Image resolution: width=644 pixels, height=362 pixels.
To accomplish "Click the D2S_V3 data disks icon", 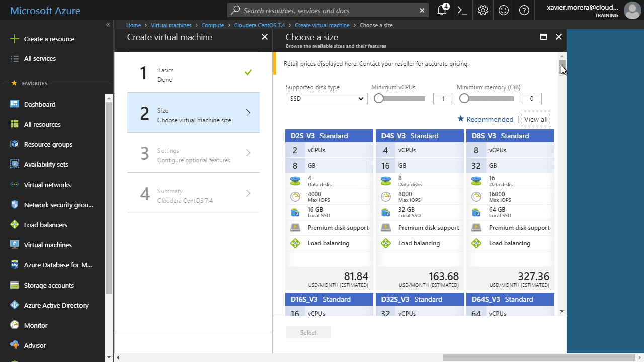I will (x=295, y=181).
